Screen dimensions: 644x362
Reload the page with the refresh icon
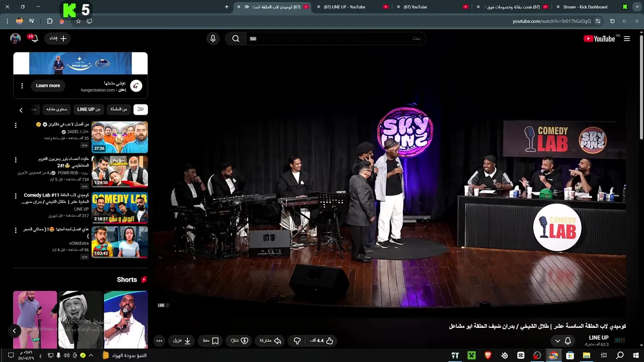(612, 21)
